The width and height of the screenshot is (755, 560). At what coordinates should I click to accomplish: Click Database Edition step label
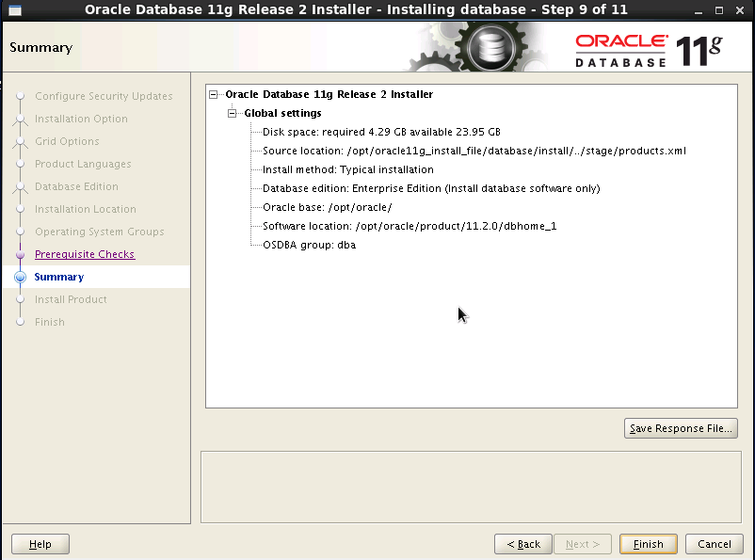tap(76, 187)
